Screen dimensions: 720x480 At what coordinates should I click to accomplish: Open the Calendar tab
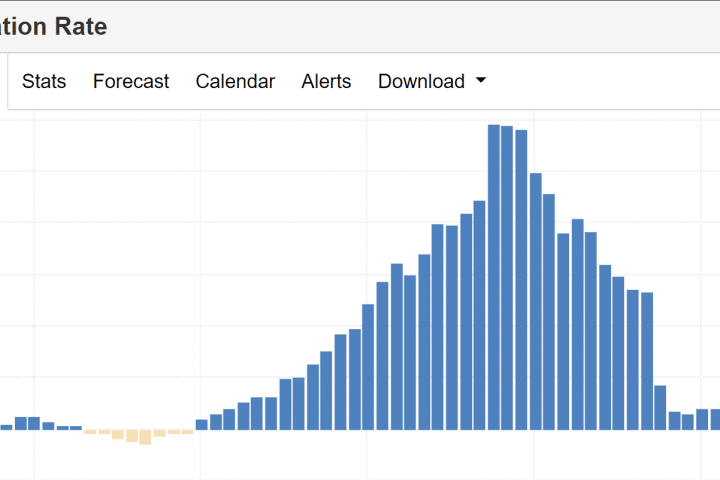235,82
